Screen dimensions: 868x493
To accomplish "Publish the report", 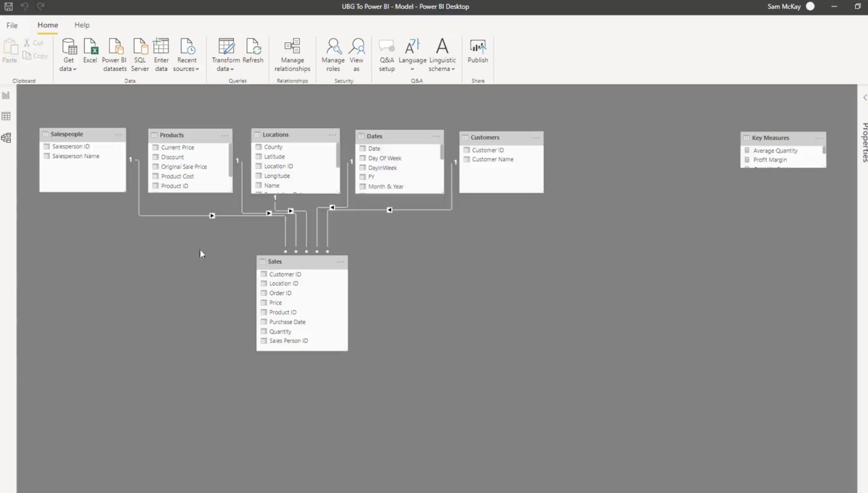I will click(x=478, y=51).
